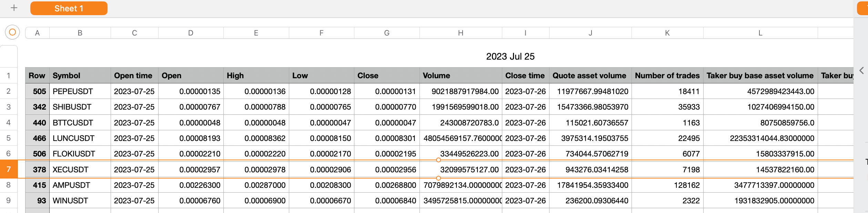The width and height of the screenshot is (868, 213).
Task: Click the bottom selection handle on row 7
Action: (438, 178)
